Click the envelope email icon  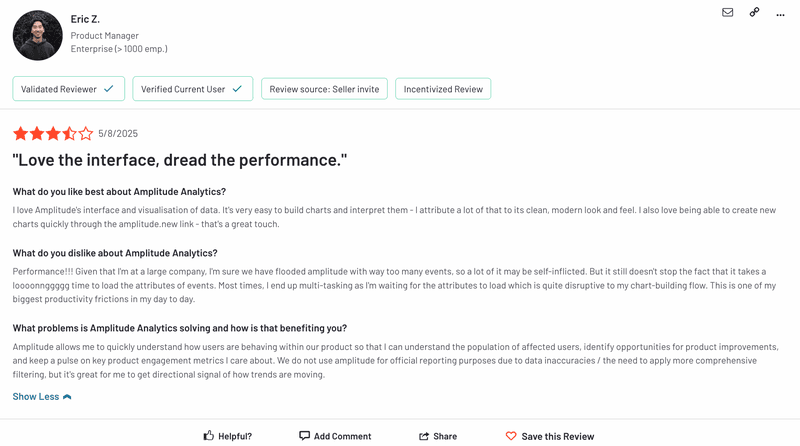(x=728, y=12)
